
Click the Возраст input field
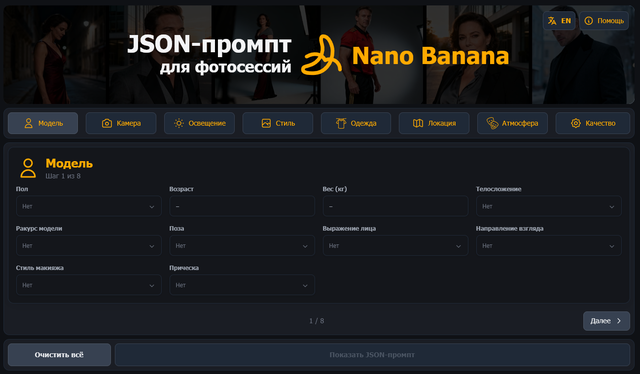pyautogui.click(x=242, y=206)
